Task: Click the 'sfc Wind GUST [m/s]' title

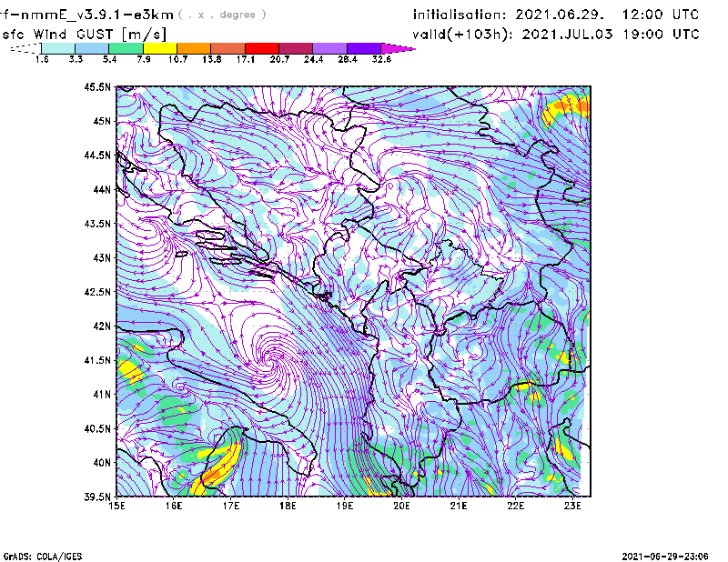Action: (x=84, y=34)
